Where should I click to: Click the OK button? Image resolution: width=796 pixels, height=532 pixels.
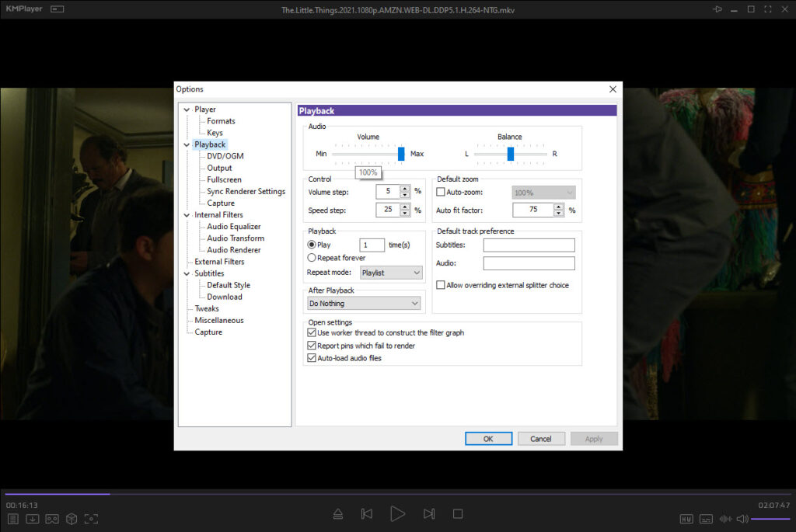(x=488, y=439)
